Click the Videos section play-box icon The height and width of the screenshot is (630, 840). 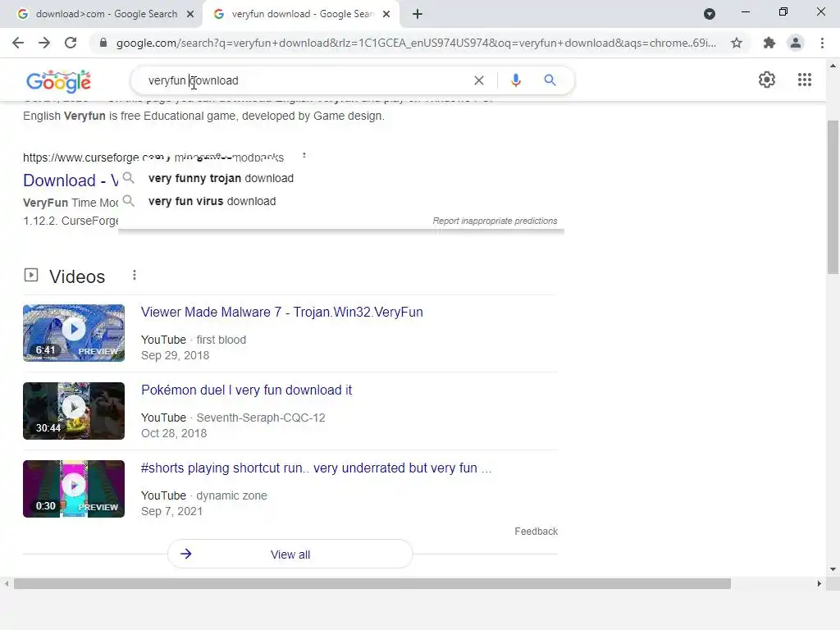[x=31, y=276]
